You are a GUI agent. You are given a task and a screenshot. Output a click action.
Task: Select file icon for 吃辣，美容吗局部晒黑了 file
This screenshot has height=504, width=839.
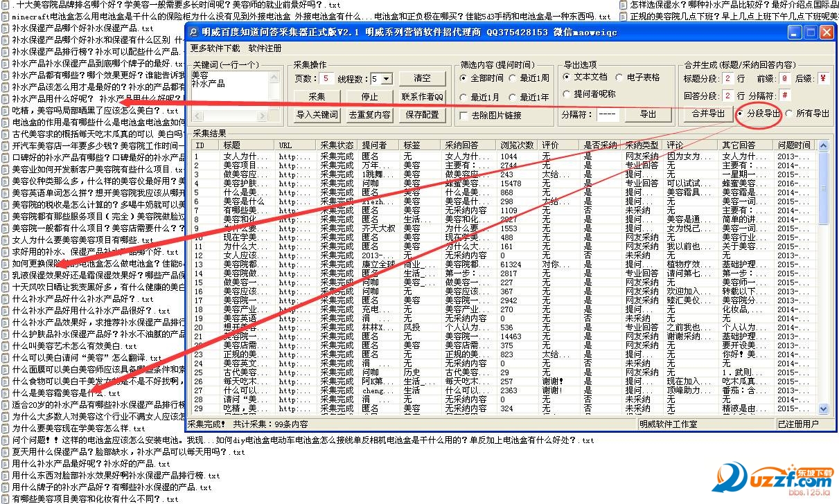click(x=6, y=111)
